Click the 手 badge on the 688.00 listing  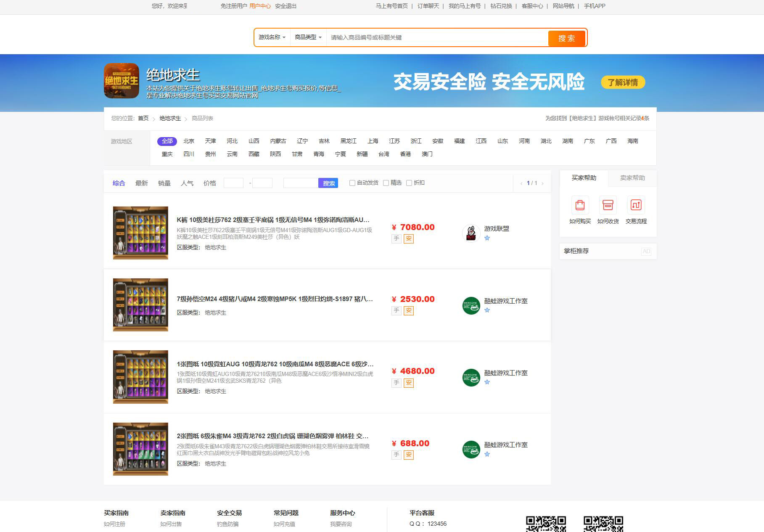(x=396, y=455)
